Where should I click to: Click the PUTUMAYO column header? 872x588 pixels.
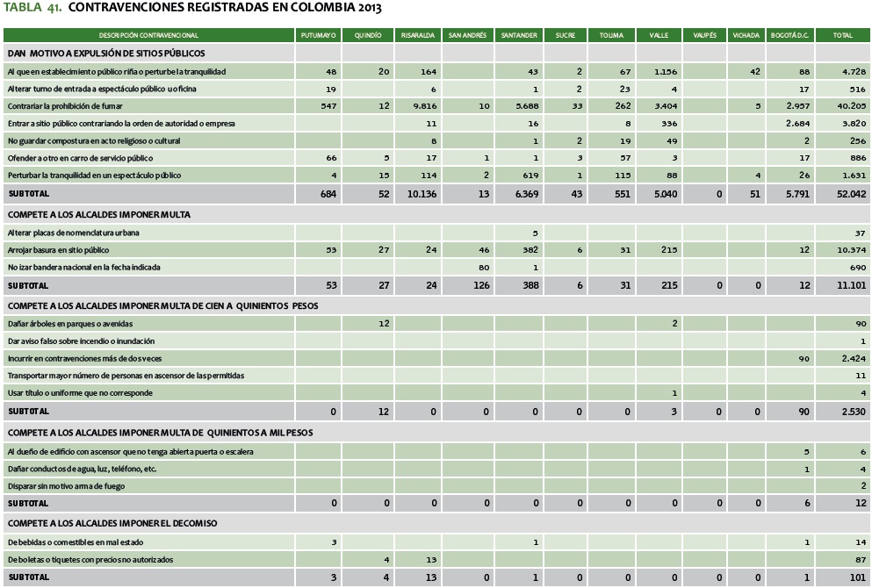318,35
